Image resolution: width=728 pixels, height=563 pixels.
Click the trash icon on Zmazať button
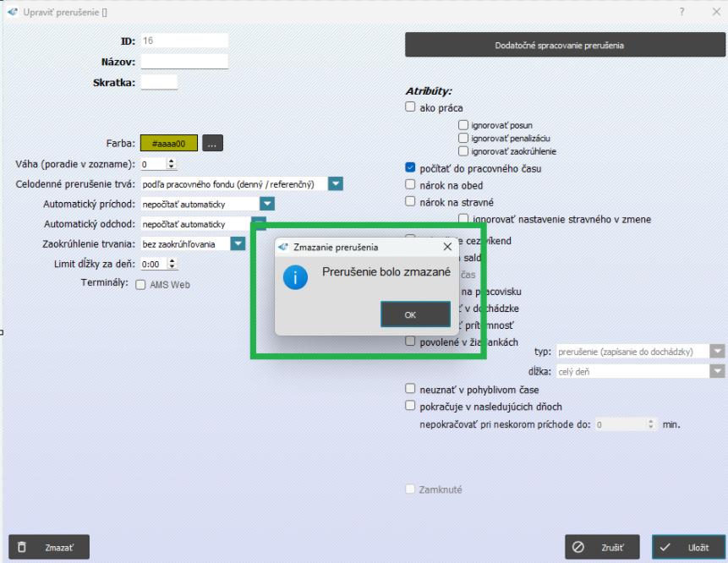(x=23, y=548)
